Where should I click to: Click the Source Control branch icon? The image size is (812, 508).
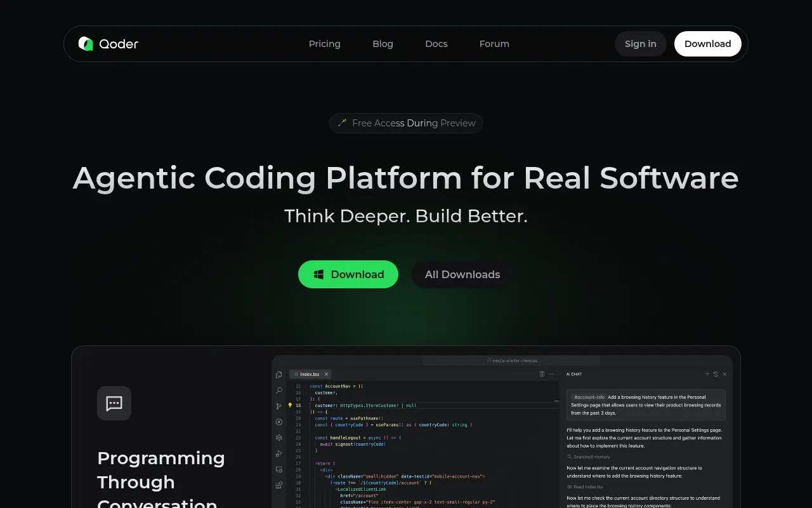point(278,406)
